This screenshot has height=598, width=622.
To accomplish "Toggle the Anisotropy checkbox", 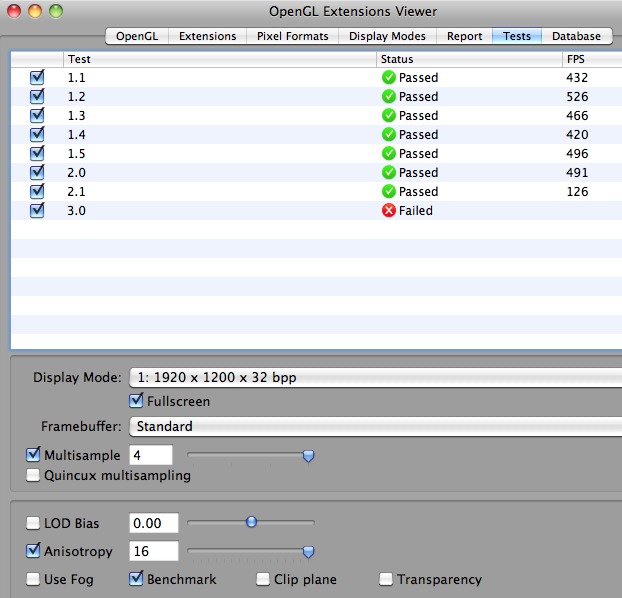I will [33, 551].
